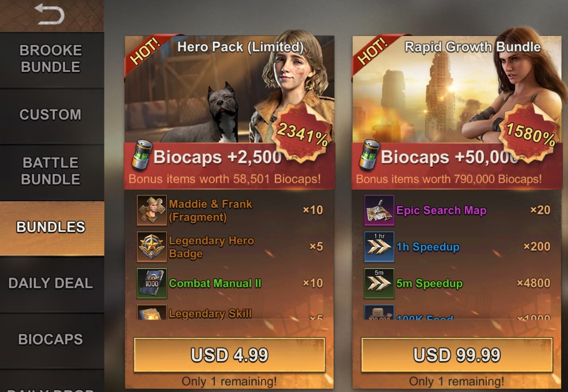Open the Hero Pack (Limited) banner image
The width and height of the screenshot is (568, 392).
click(x=229, y=89)
